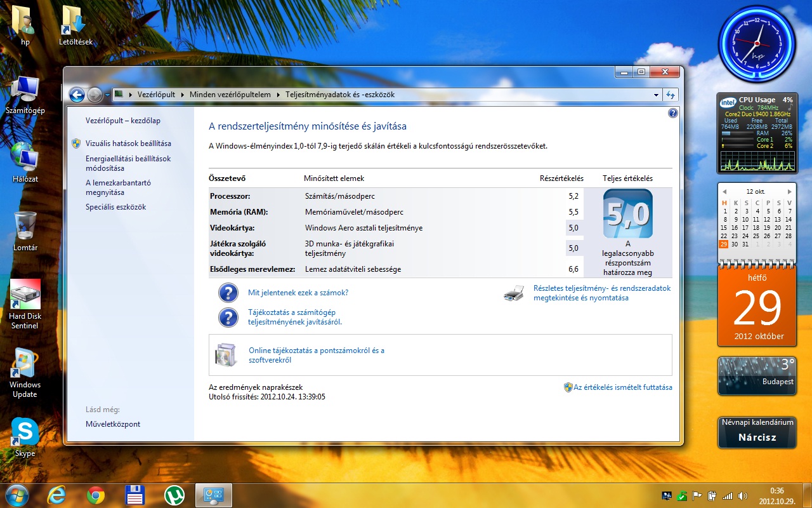The image size is (812, 508).
Task: Open Lomtár recycle bin
Action: 25,231
